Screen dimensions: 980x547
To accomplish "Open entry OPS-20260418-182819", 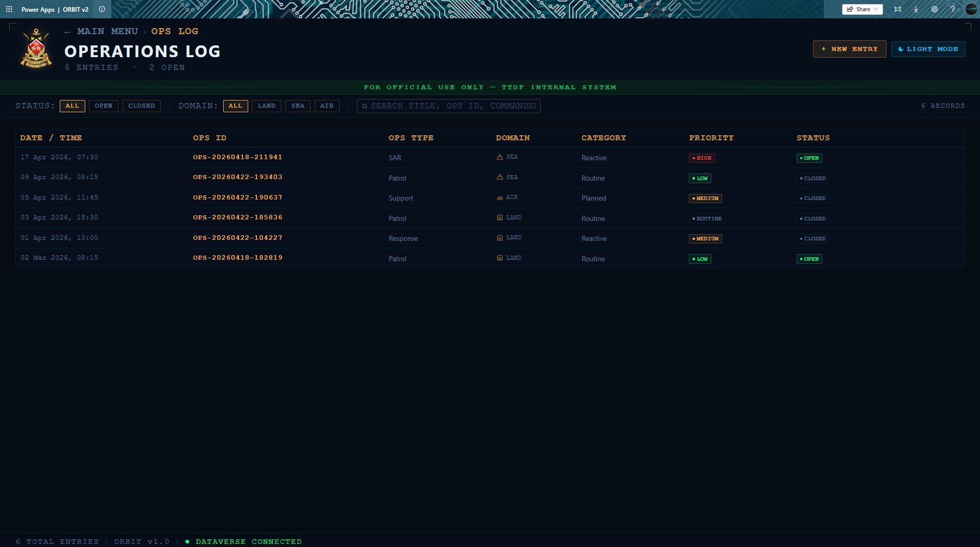I will 237,258.
